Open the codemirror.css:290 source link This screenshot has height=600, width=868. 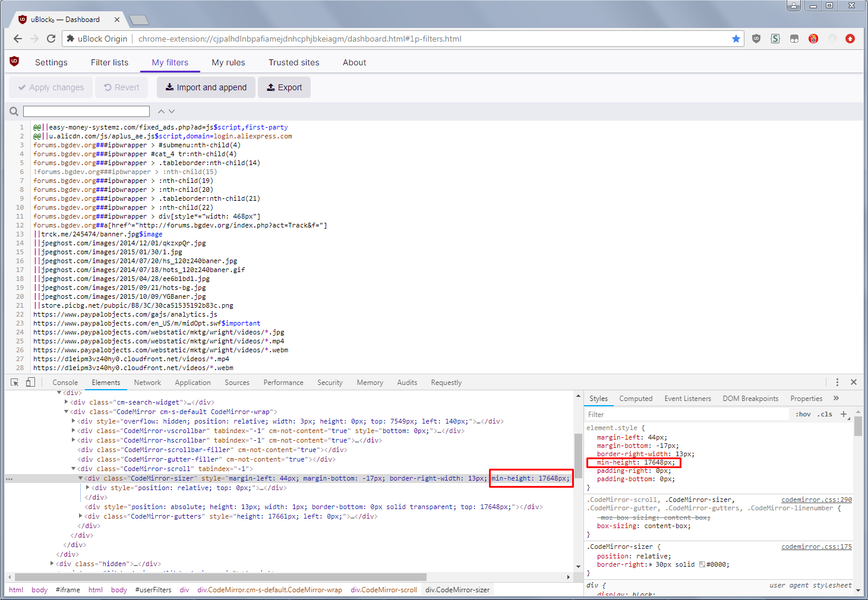point(816,500)
